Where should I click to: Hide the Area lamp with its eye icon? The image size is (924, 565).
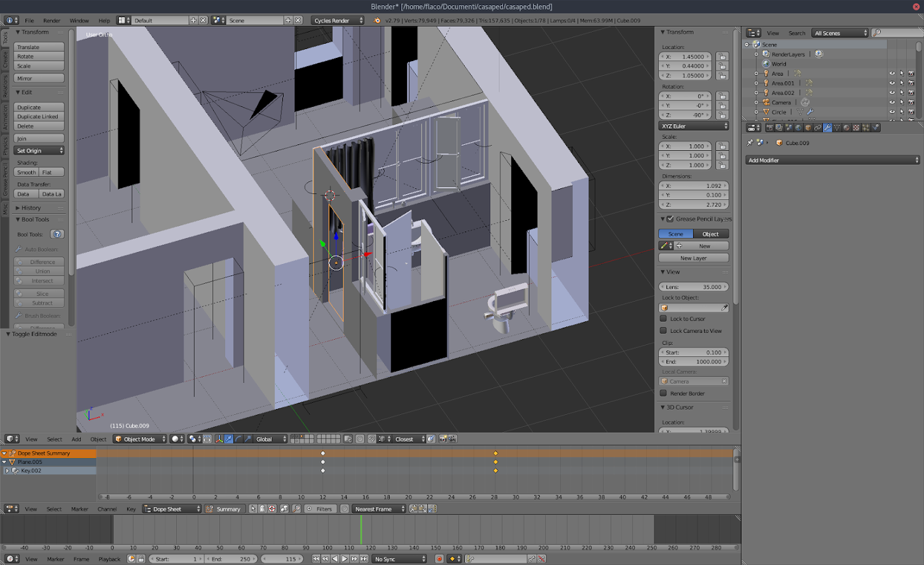pos(892,74)
